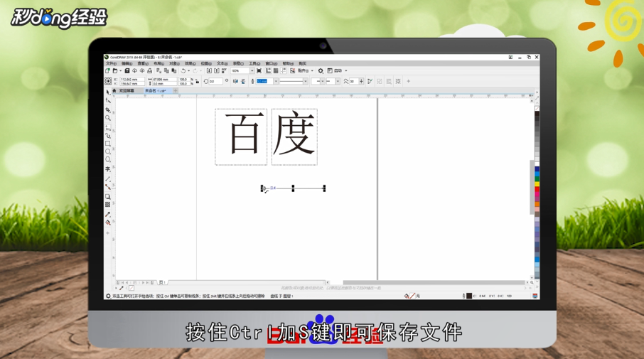Toggle the Bounding box button
Viewport: 644px width, 359px height.
(x=398, y=81)
